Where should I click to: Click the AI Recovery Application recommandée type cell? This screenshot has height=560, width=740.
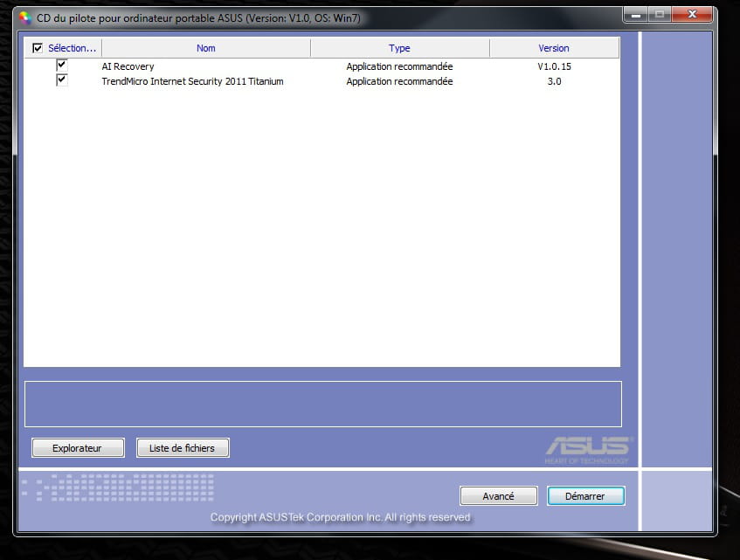(x=399, y=66)
